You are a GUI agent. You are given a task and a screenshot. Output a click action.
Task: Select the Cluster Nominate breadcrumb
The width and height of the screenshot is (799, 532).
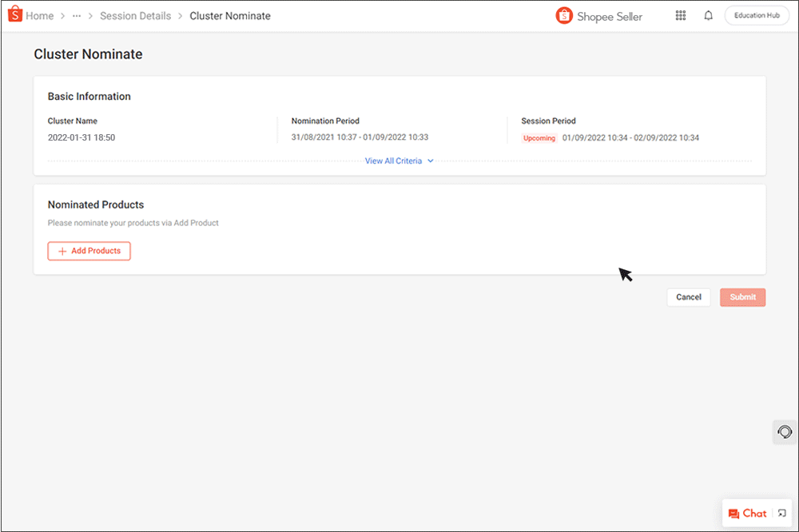coord(230,15)
